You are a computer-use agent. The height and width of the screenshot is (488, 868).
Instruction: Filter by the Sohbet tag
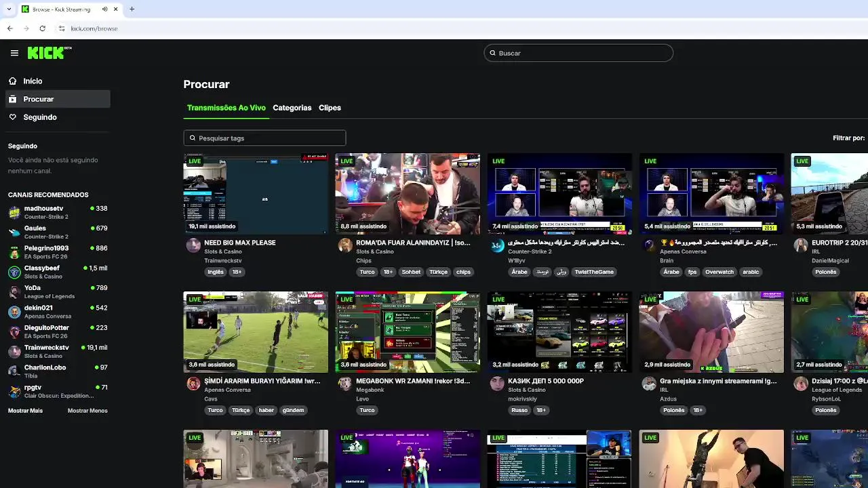(x=411, y=272)
